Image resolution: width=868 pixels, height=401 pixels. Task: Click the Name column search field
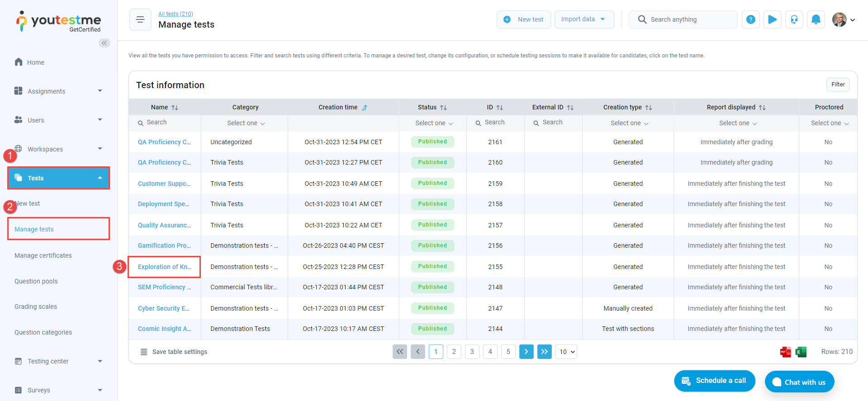coord(165,123)
